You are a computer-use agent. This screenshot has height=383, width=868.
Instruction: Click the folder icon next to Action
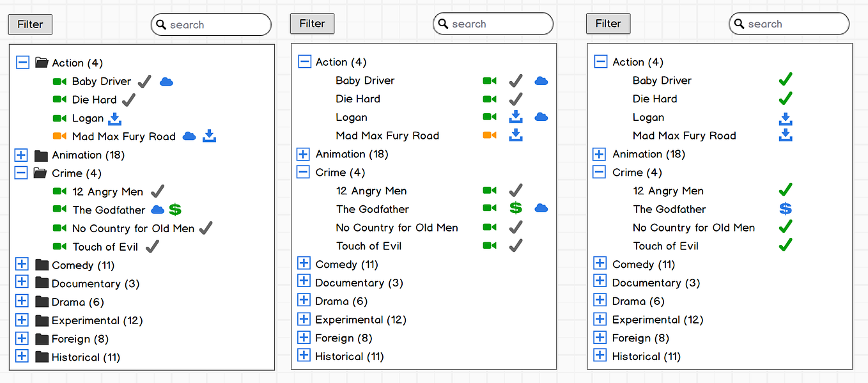point(41,63)
